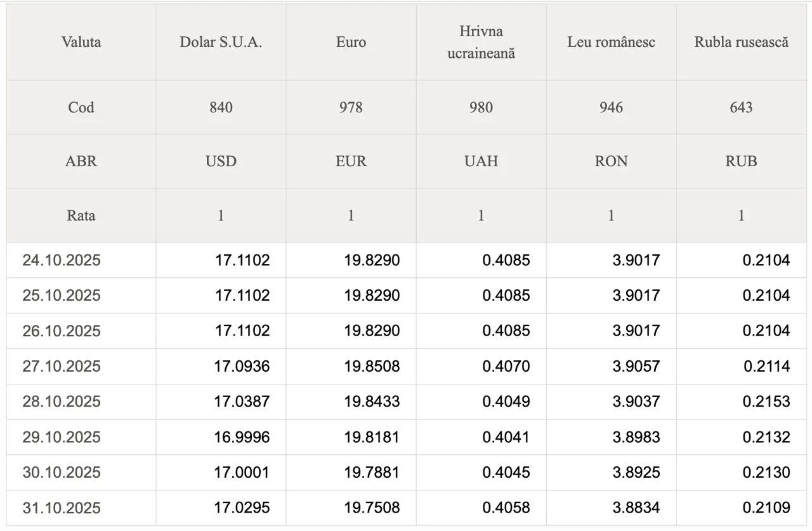Select the currency code 946 cell
The height and width of the screenshot is (531, 812).
click(611, 107)
